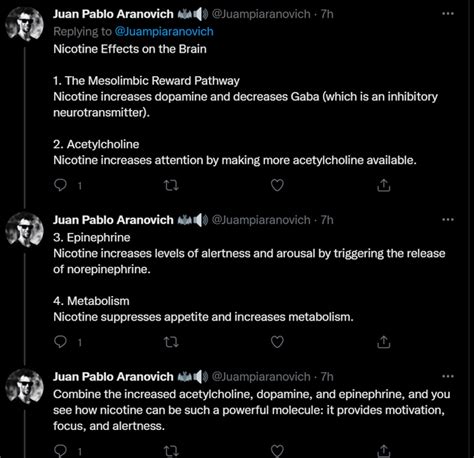Click the avatar beside the Epinephrine tweet
The image size is (474, 458).
point(25,230)
